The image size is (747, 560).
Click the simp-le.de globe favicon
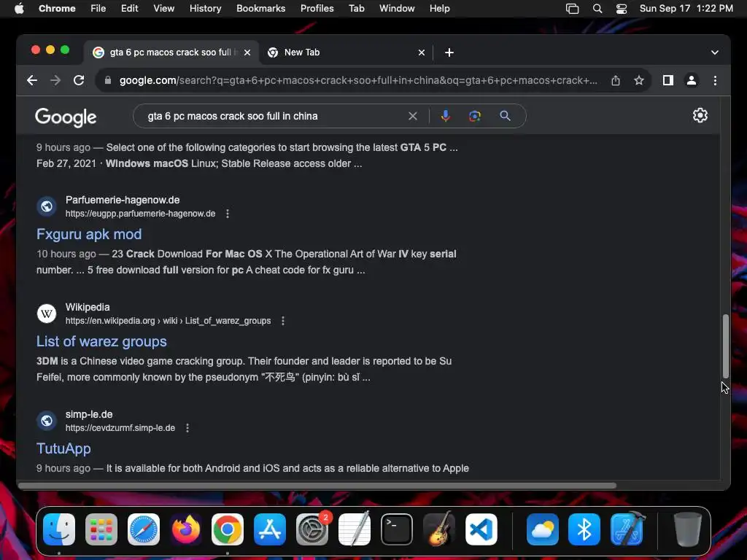(47, 421)
